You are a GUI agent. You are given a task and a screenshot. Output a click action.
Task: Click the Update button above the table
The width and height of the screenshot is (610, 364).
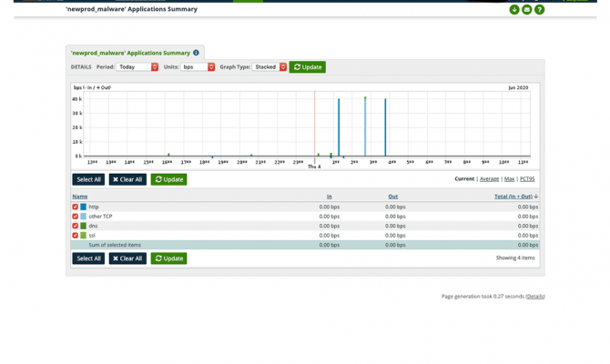pos(168,179)
